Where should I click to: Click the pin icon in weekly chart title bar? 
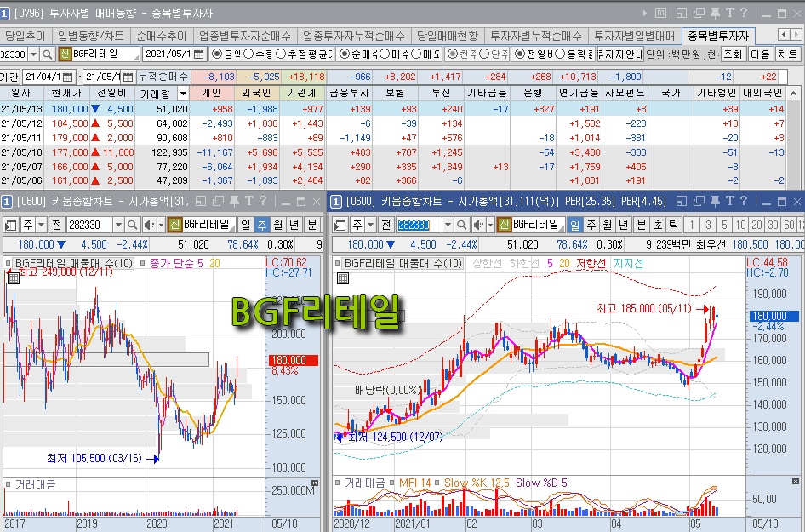[x=234, y=201]
